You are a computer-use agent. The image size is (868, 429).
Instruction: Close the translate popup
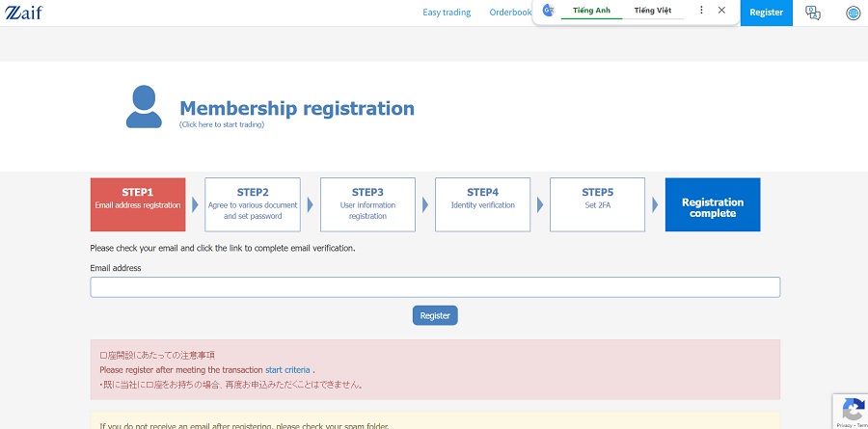pyautogui.click(x=721, y=10)
